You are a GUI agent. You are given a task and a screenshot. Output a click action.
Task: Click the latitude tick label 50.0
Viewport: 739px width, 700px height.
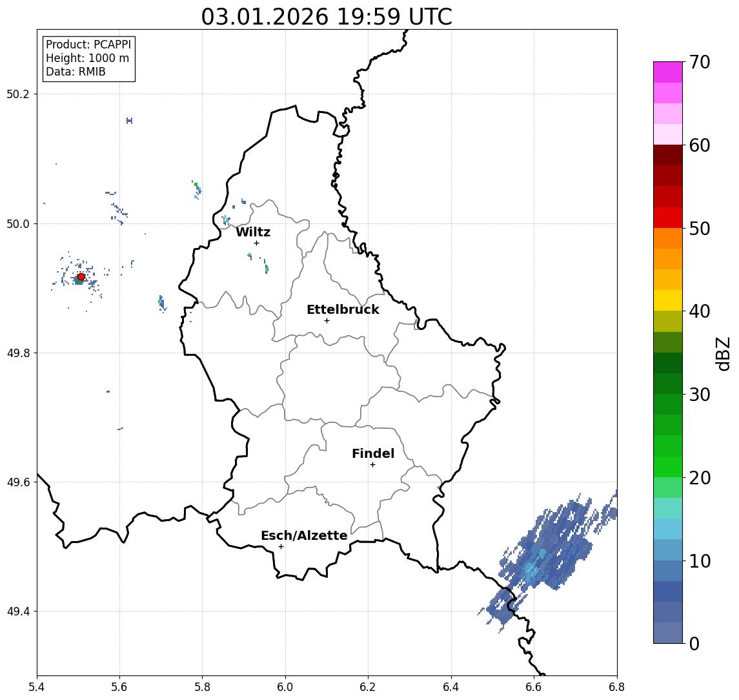point(18,223)
